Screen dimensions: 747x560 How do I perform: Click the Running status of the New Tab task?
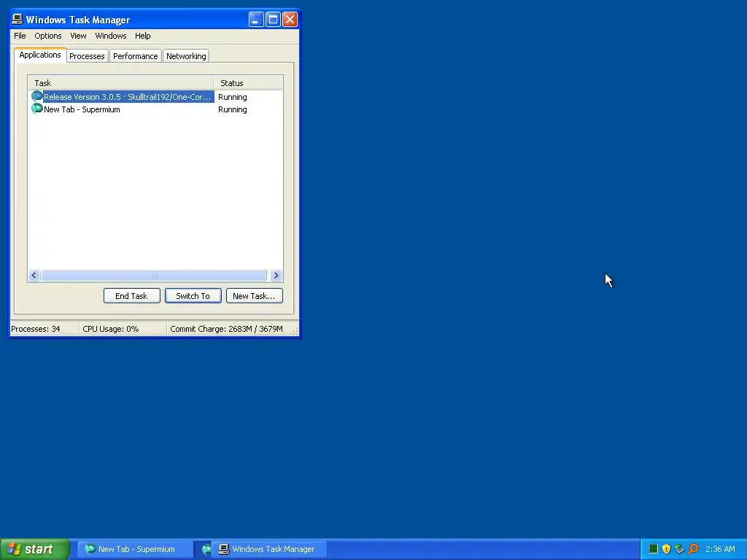[233, 109]
